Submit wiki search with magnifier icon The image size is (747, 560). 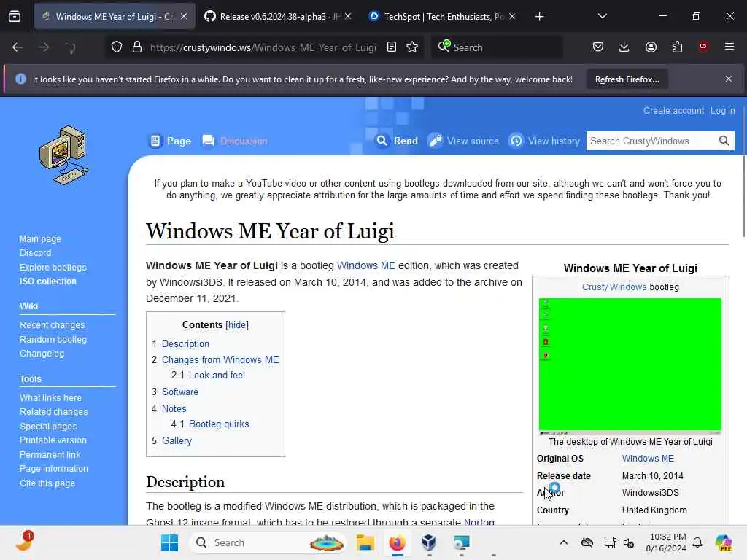coord(724,141)
